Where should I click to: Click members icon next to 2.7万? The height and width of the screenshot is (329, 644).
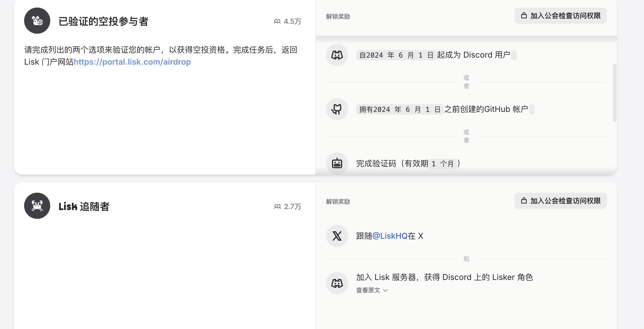pyautogui.click(x=277, y=207)
